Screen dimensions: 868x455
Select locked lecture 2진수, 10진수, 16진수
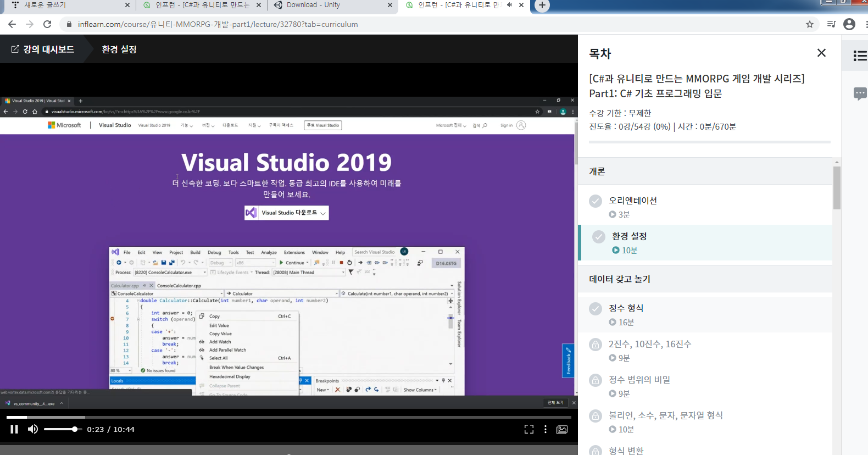705,350
